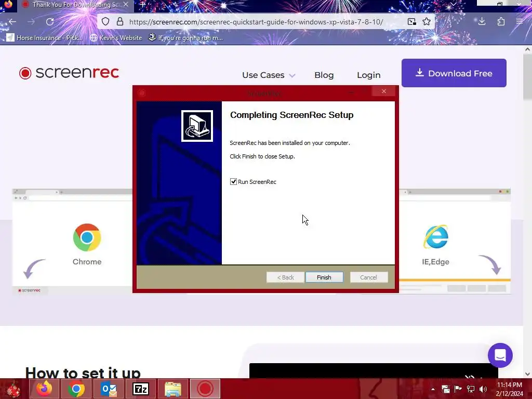Click the page vertical scrollbar thumb

pos(527,77)
